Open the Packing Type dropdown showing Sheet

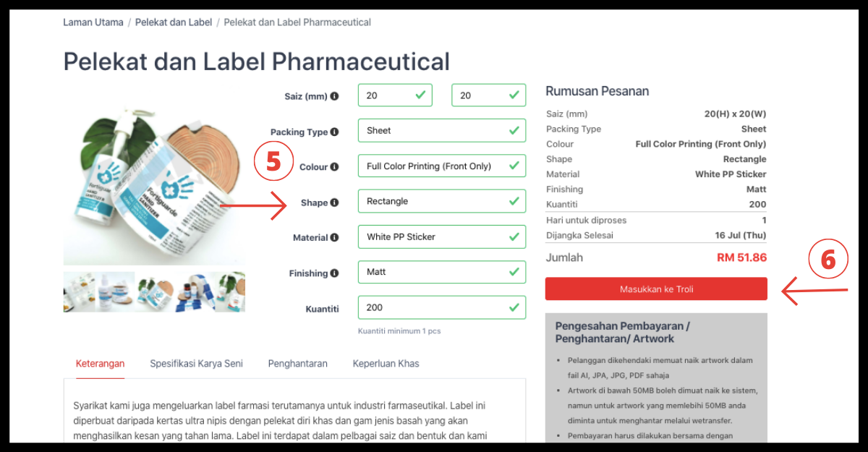441,131
